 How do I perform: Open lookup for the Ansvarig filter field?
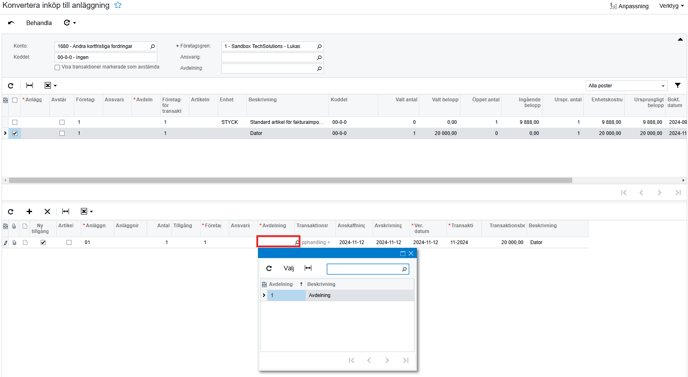click(x=319, y=57)
